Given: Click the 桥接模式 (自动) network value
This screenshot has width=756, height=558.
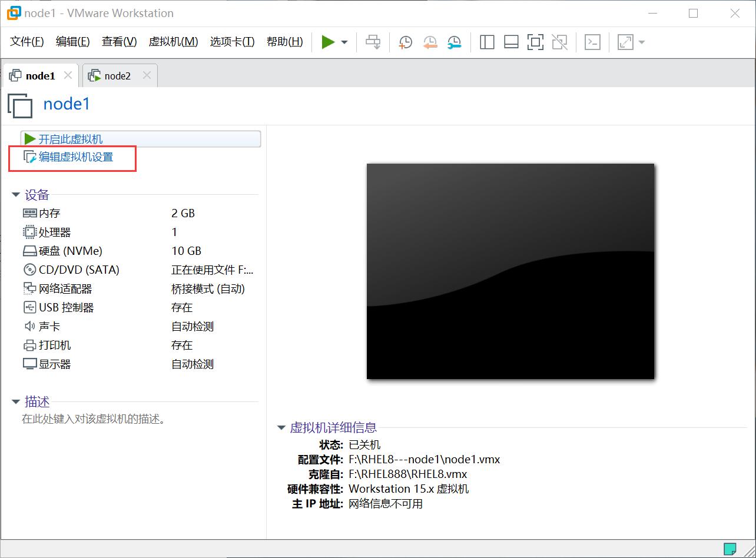Looking at the screenshot, I should coord(208,288).
